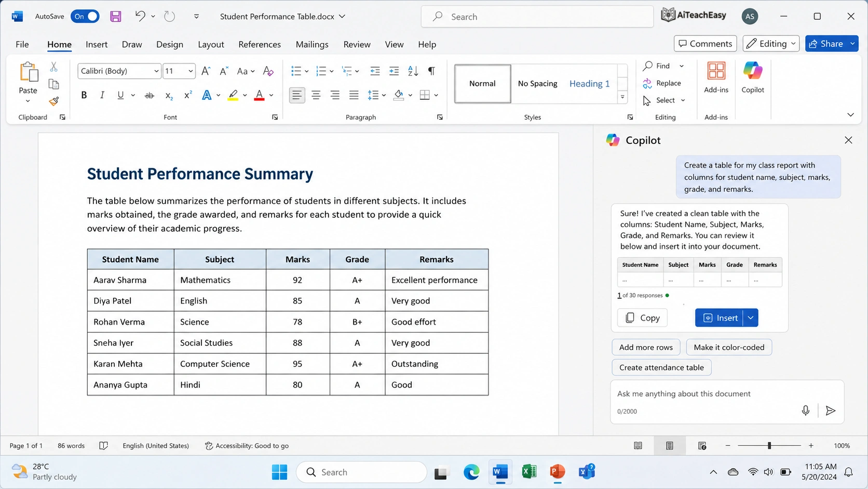Send the Copilot prompt arrow
The image size is (868, 489).
point(831,411)
